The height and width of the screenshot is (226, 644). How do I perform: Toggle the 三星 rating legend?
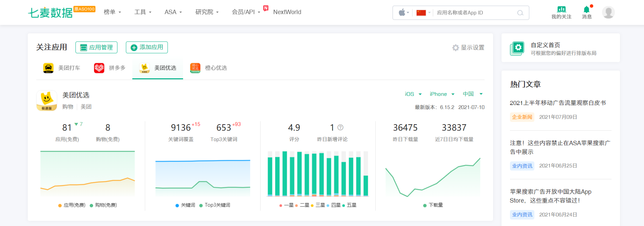tap(318, 205)
